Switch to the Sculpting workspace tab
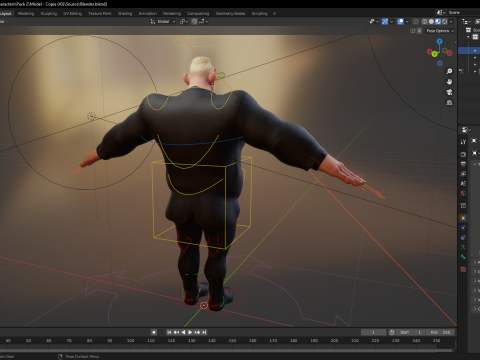Viewport: 480px width, 360px height. (x=49, y=13)
